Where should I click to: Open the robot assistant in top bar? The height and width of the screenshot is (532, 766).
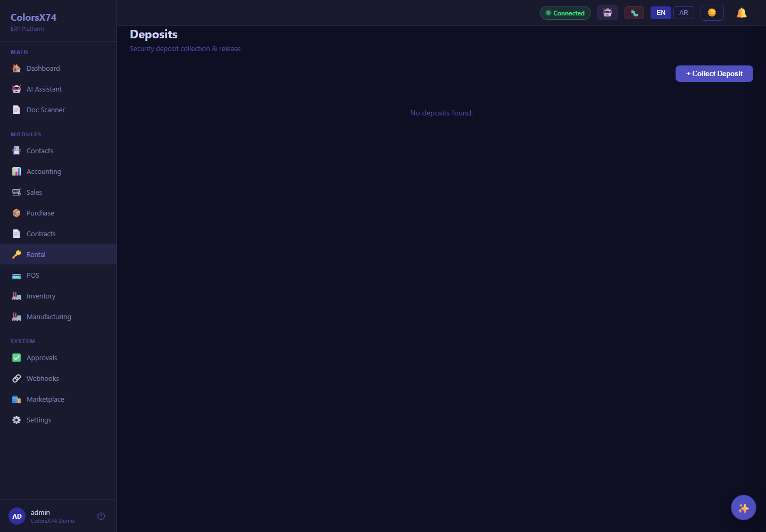click(607, 13)
